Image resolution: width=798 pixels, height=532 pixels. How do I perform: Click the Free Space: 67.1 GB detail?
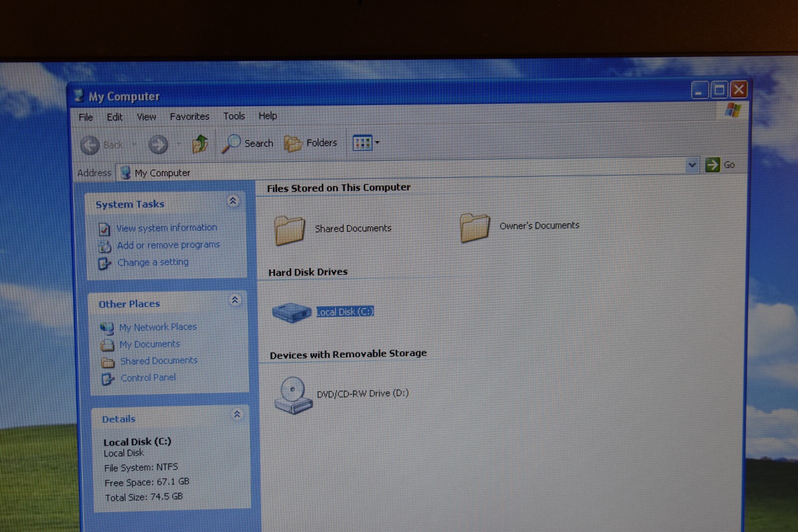coord(147,482)
